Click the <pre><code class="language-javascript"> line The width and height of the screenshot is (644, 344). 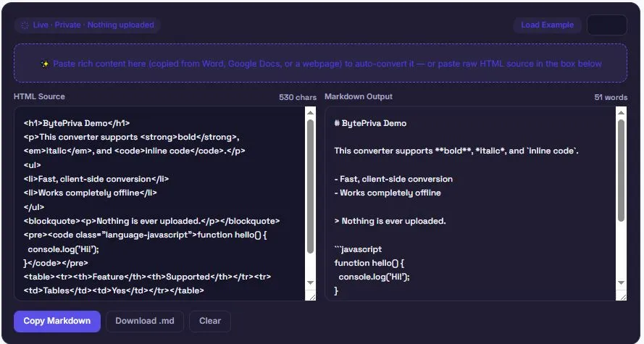145,235
